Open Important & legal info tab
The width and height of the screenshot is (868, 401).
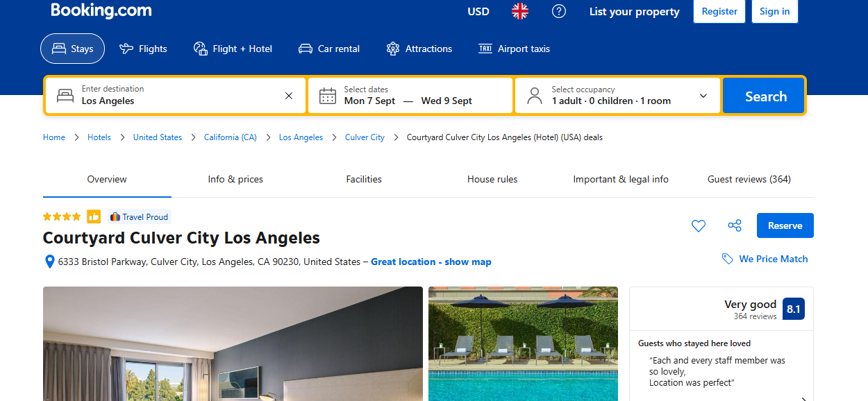click(x=621, y=179)
